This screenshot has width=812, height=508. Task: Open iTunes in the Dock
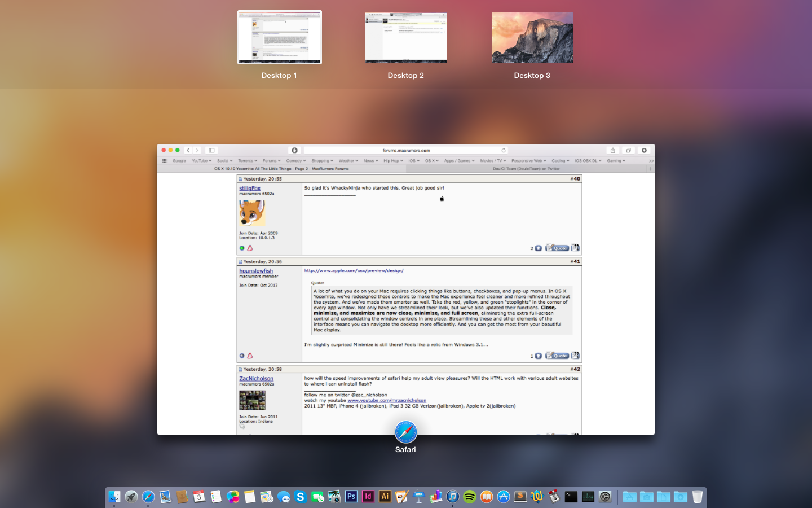point(453,497)
